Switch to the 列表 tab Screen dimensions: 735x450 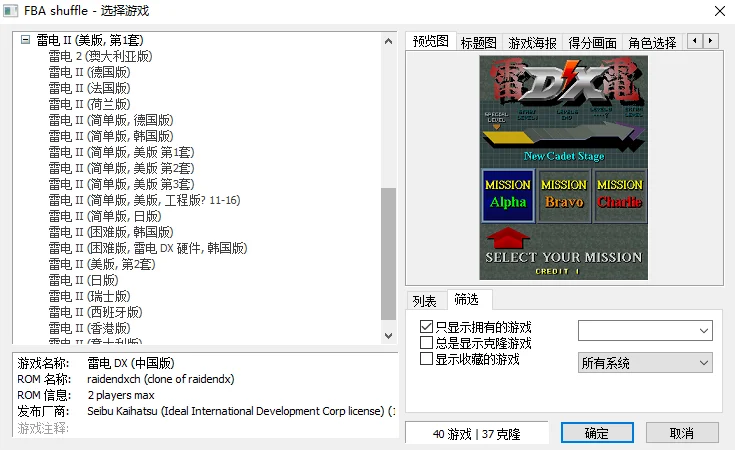tap(425, 300)
